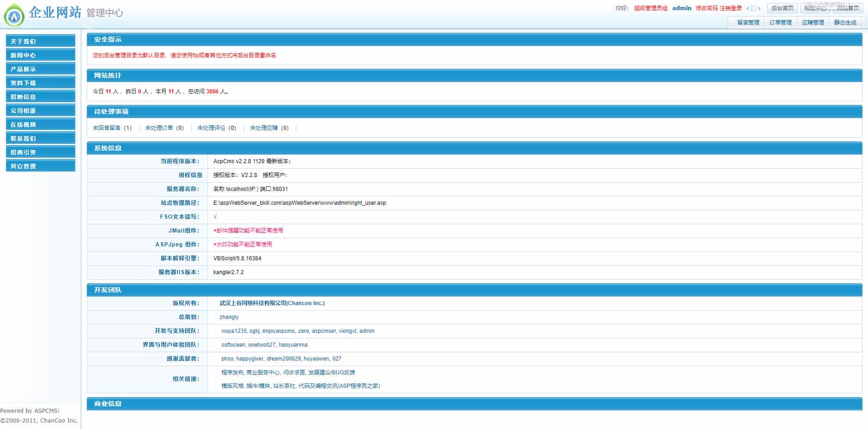Choose 联系我们 in the sidebar

point(41,138)
